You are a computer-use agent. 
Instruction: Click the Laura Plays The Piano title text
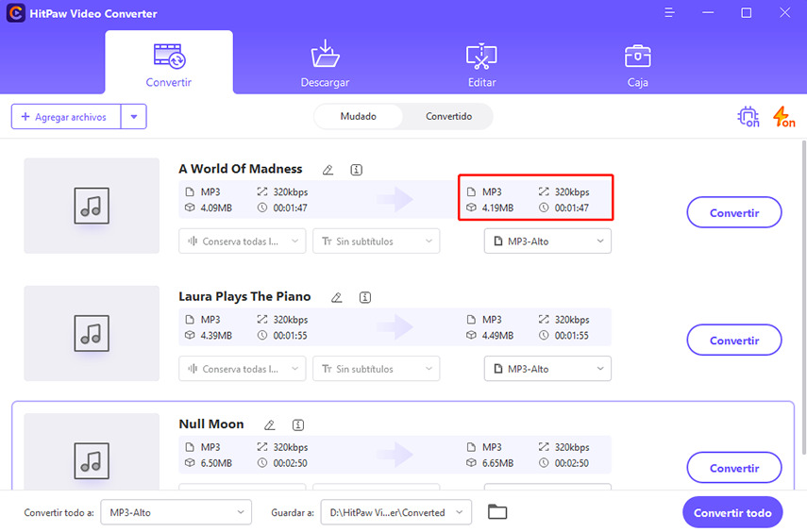[x=244, y=297]
